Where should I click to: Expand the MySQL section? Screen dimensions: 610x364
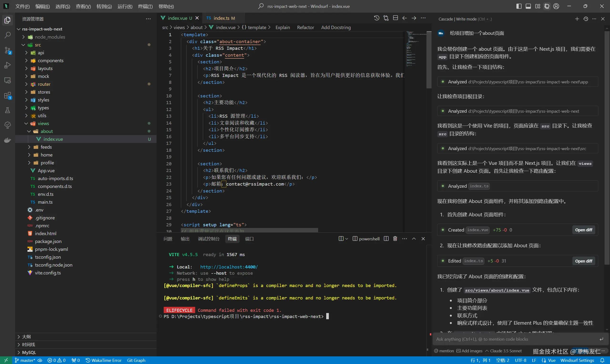[x=86, y=353]
